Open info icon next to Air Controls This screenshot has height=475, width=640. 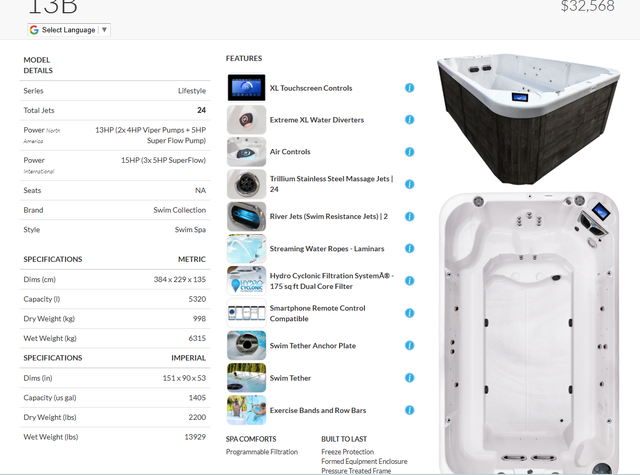tap(409, 152)
